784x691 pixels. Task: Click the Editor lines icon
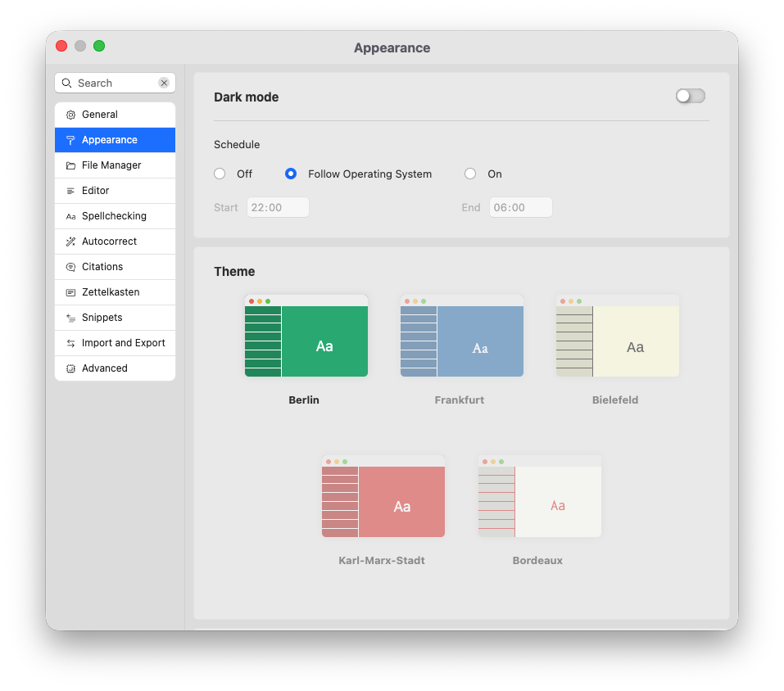tap(70, 191)
